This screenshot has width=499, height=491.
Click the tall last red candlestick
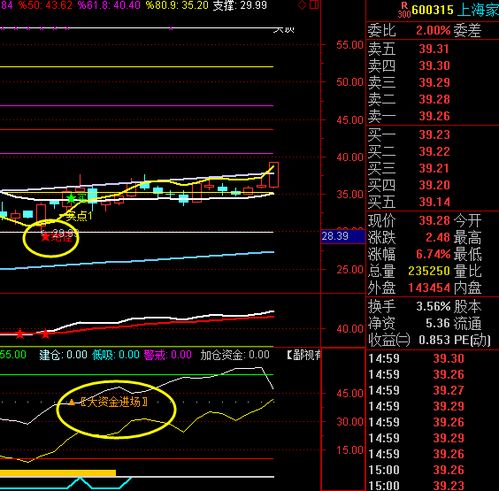[274, 175]
